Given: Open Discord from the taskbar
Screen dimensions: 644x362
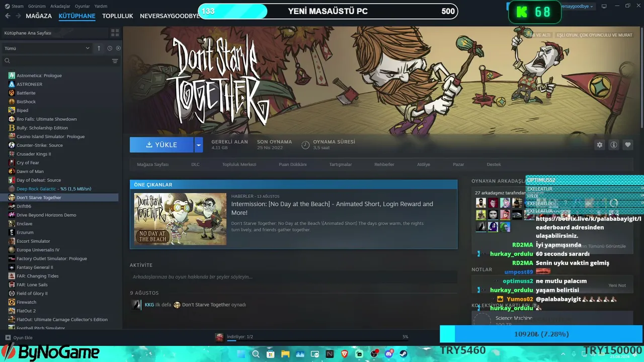Looking at the screenshot, I should [x=388, y=354].
